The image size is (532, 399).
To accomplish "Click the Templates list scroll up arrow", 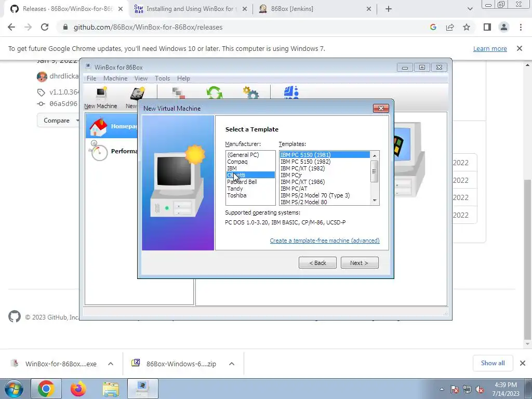I will click(x=375, y=155).
